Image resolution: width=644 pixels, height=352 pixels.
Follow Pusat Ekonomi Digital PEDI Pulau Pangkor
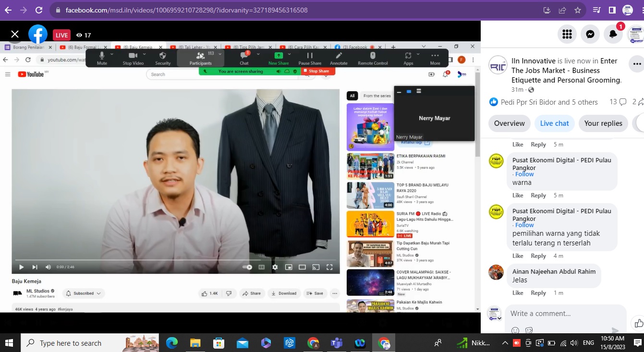coord(524,174)
